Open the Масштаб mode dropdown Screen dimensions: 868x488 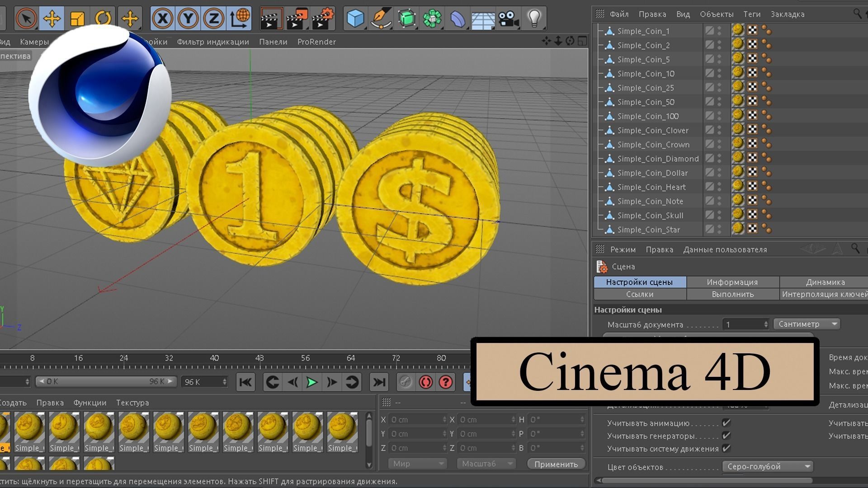pos(486,464)
